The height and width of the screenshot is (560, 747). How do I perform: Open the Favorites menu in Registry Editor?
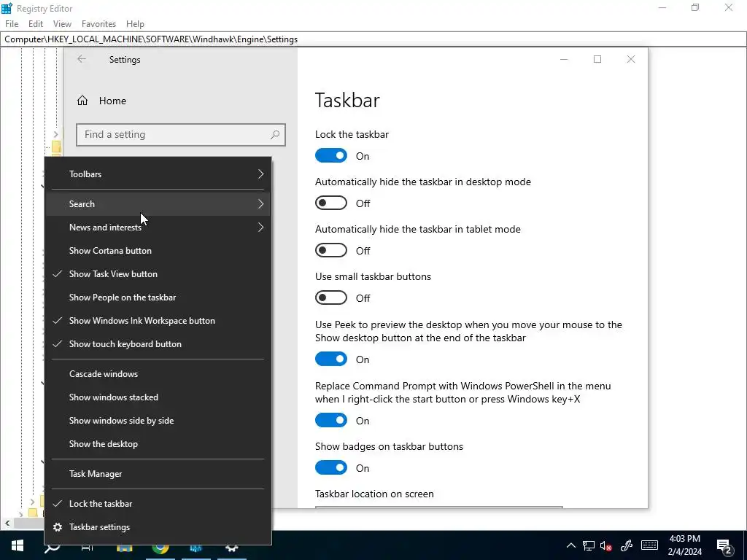pos(98,24)
